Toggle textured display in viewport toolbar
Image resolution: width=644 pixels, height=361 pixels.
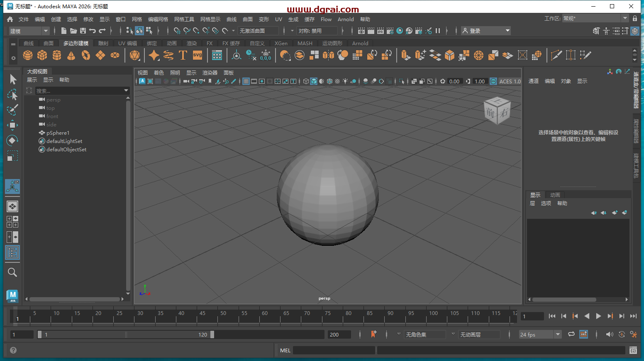coord(337,81)
